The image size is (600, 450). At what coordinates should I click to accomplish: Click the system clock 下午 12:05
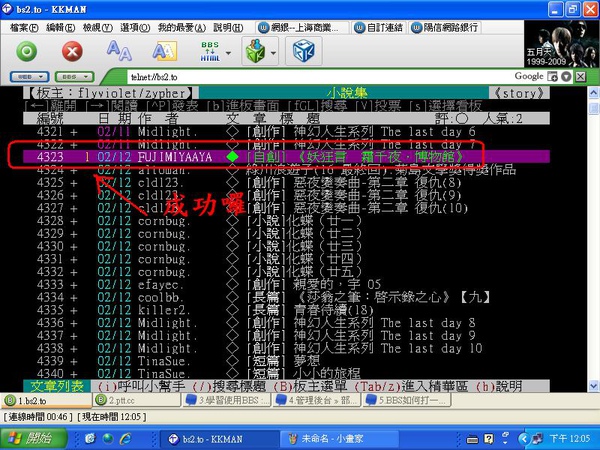tap(570, 439)
